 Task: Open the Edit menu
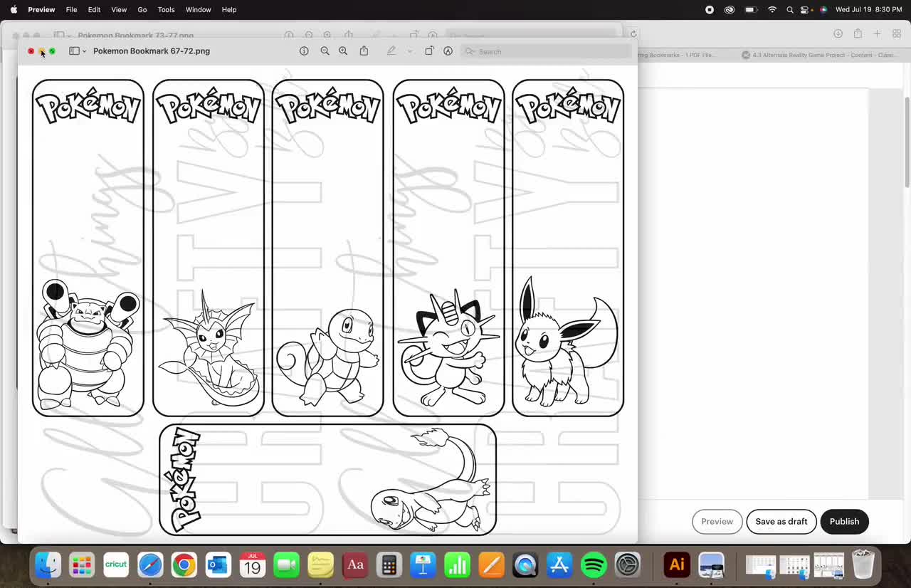point(94,9)
